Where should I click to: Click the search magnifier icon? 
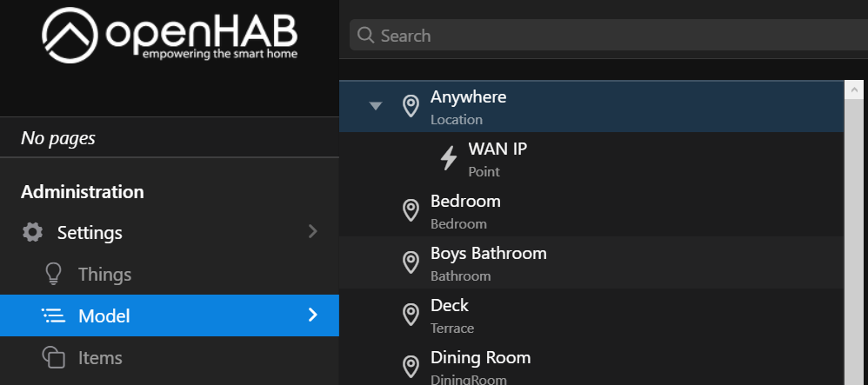click(x=366, y=36)
